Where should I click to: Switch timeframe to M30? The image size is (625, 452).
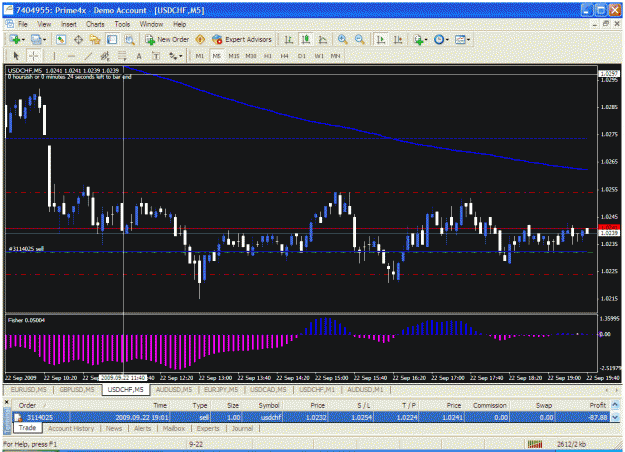pos(251,56)
